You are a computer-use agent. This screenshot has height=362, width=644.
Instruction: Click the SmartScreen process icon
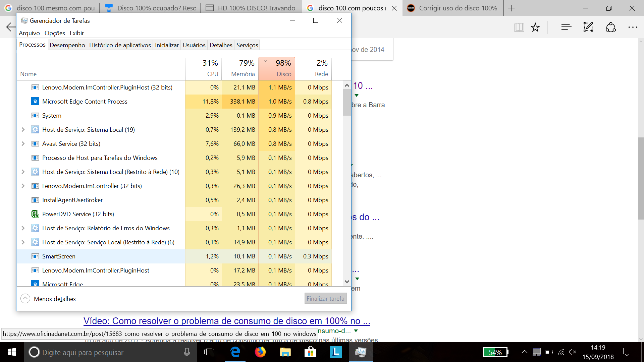pos(35,256)
